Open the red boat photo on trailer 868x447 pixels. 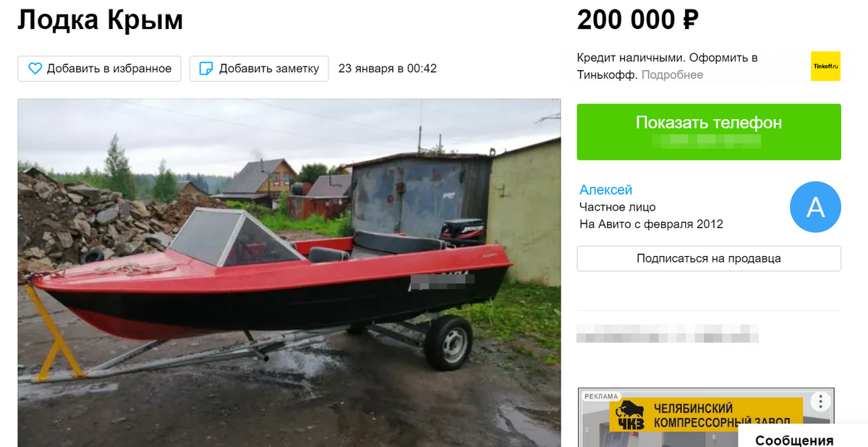tap(289, 273)
